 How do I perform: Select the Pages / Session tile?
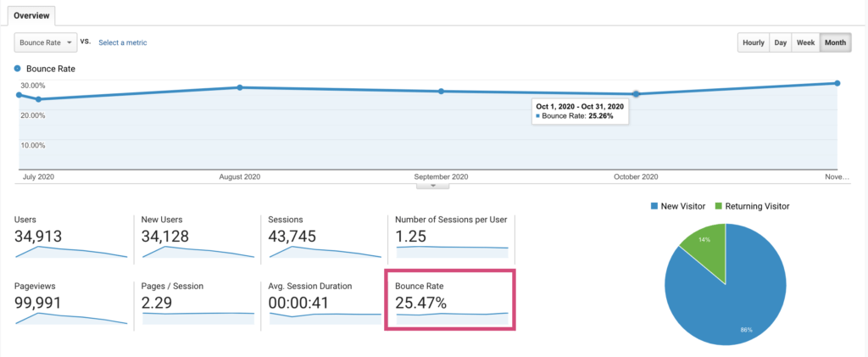(197, 304)
